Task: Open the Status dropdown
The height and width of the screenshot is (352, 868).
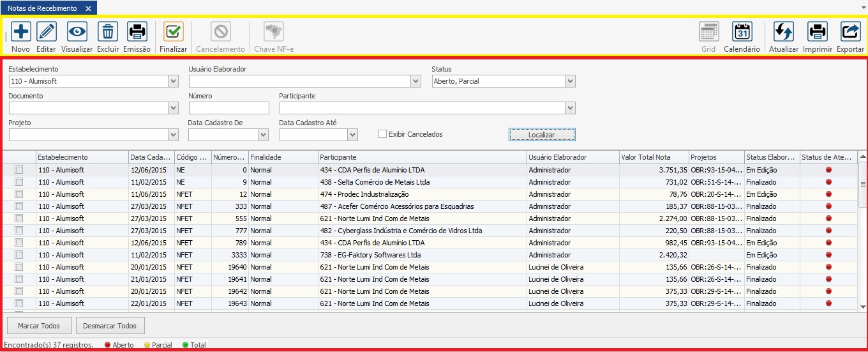Action: tap(570, 81)
